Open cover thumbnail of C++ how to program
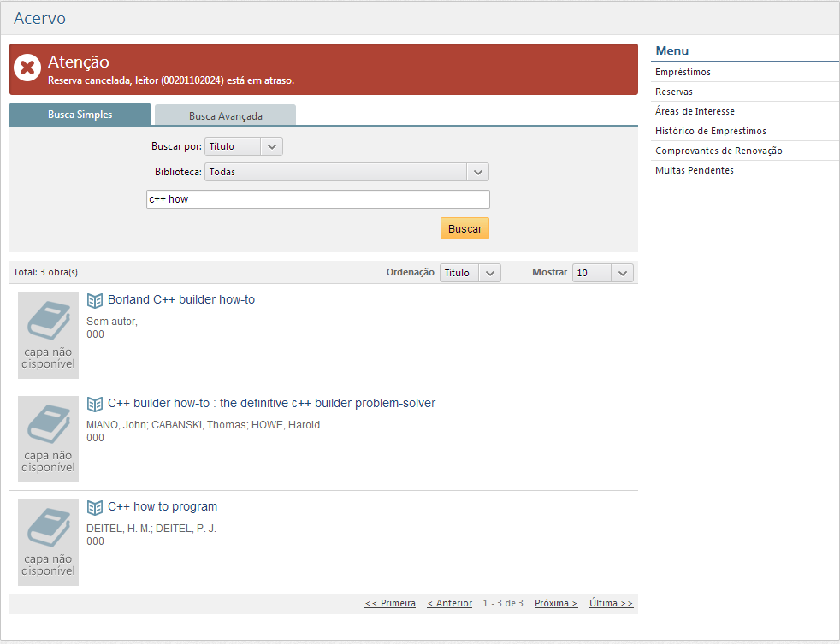 pyautogui.click(x=48, y=542)
